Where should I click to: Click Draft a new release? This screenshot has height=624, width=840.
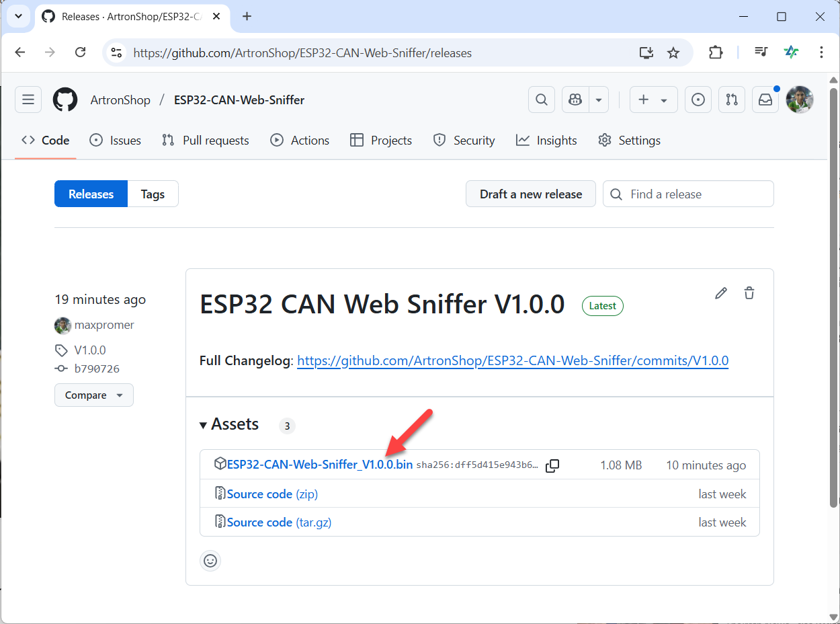(x=531, y=194)
